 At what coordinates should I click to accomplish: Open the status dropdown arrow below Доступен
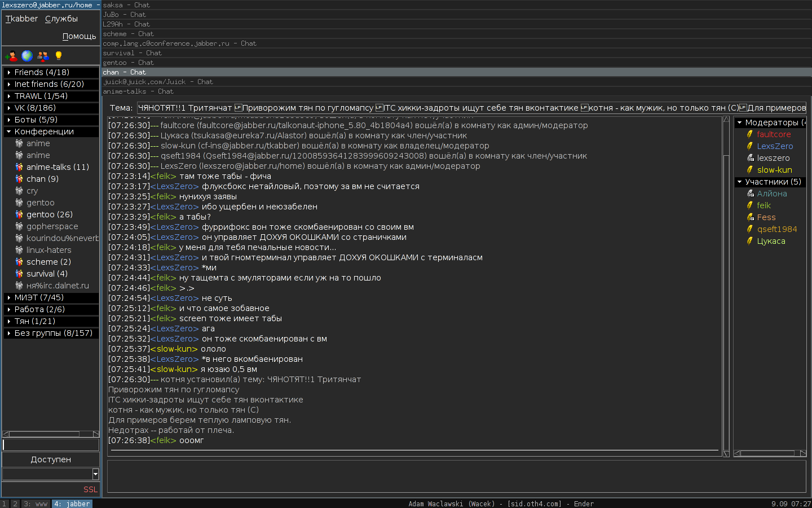click(x=95, y=474)
